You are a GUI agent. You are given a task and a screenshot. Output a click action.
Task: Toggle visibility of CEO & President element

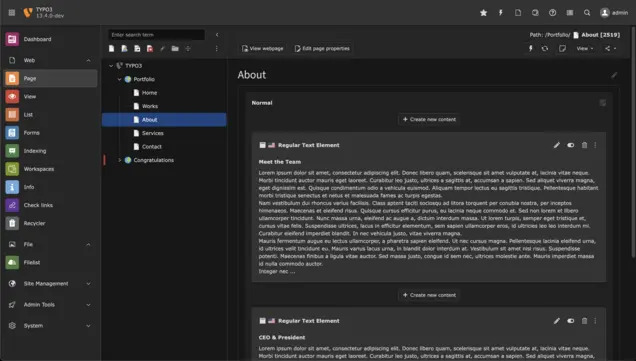point(570,321)
